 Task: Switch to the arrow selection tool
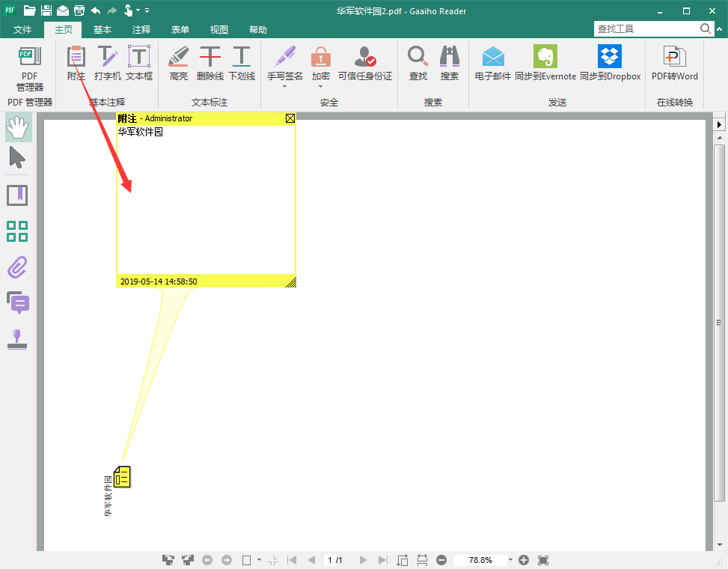pos(16,158)
